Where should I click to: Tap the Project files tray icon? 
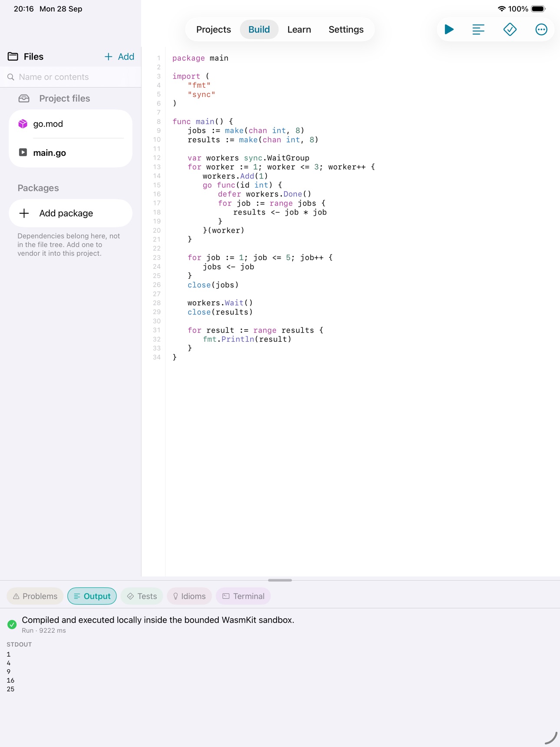point(24,99)
